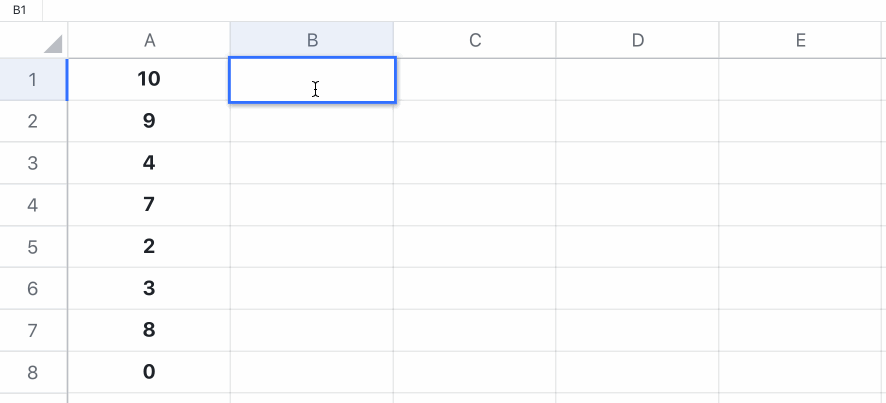Select row 8 header
This screenshot has height=403, width=886.
[x=33, y=373]
